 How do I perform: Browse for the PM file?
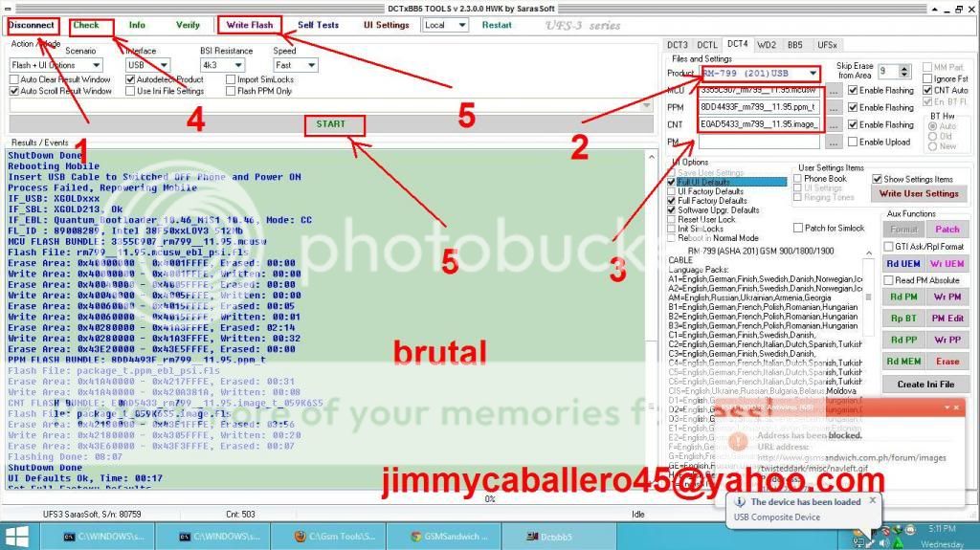[x=834, y=143]
